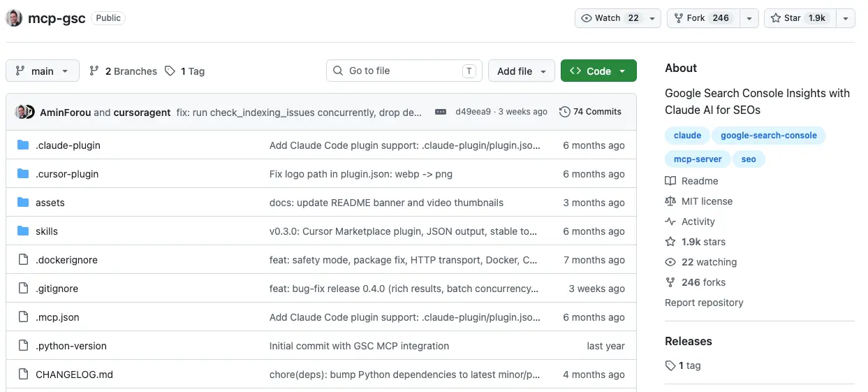The height and width of the screenshot is (392, 868).
Task: Open the Star lists dropdown arrow
Action: click(846, 18)
